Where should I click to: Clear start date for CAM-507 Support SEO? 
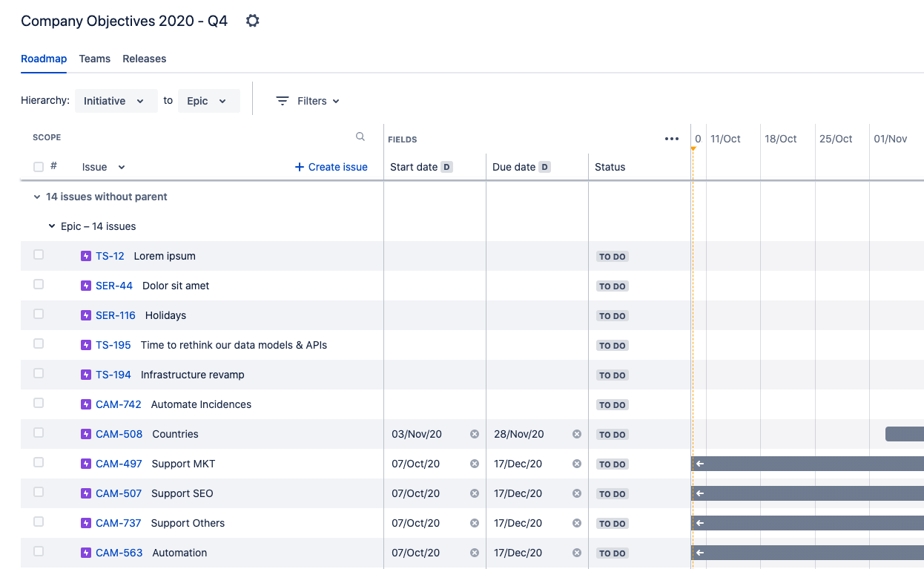[475, 493]
